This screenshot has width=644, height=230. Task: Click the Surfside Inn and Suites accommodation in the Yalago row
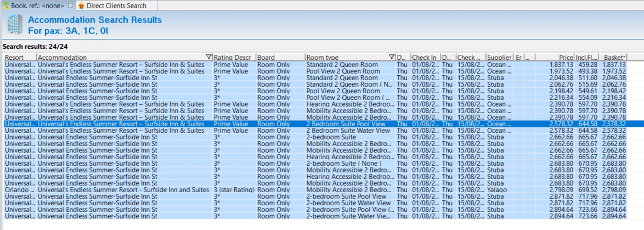coord(123,190)
